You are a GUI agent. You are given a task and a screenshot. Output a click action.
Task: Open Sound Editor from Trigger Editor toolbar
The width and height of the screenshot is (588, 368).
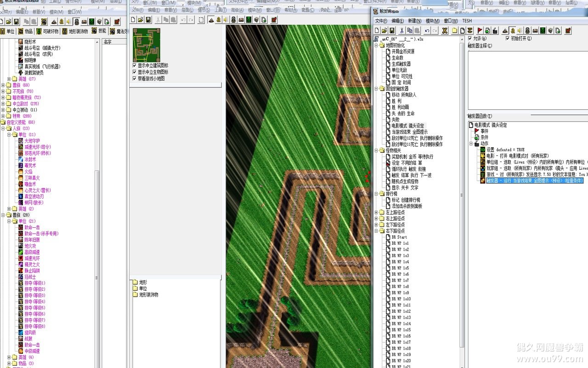pyautogui.click(x=520, y=31)
